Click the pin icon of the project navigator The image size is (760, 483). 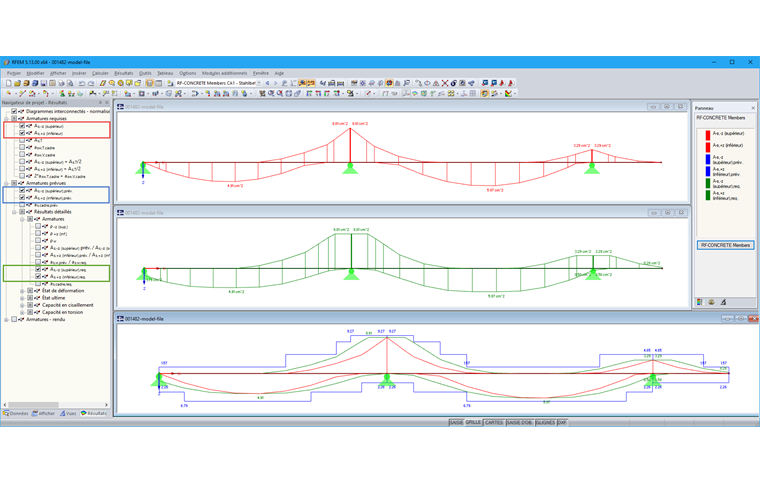tap(100, 103)
